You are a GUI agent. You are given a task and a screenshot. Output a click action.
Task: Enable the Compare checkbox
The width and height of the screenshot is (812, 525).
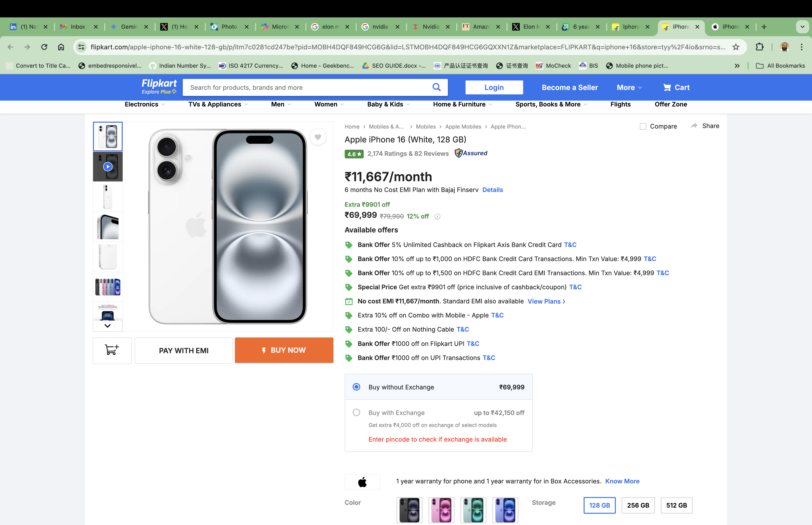(643, 126)
